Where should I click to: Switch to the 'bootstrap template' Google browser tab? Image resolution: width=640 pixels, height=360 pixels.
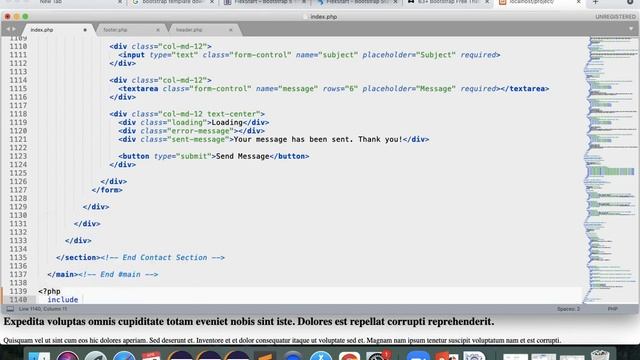(173, 2)
